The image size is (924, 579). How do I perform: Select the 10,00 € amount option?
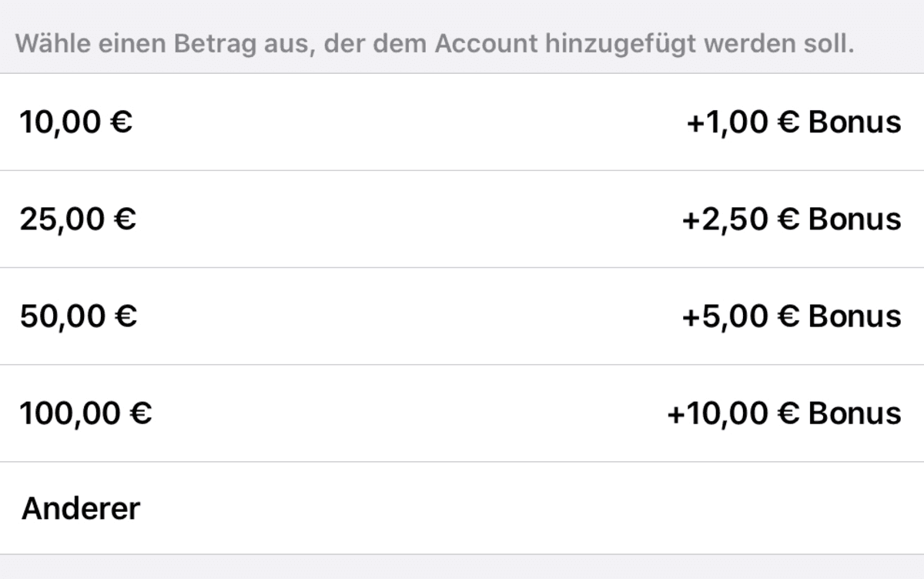pos(462,122)
